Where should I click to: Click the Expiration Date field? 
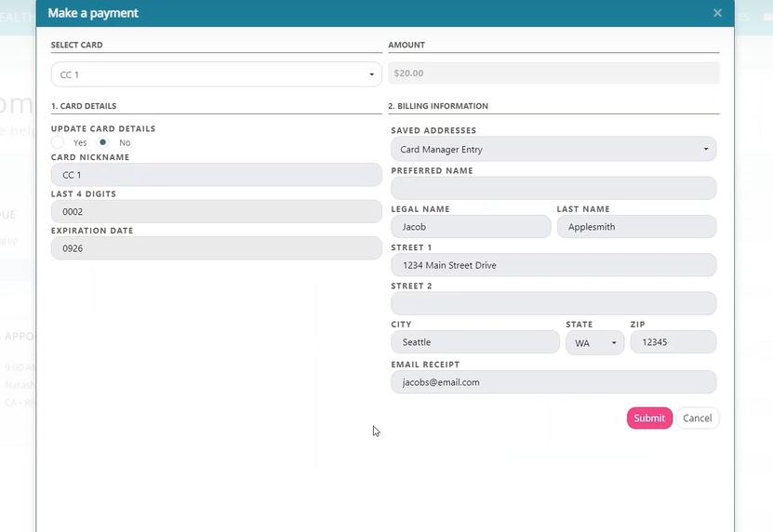tap(216, 248)
